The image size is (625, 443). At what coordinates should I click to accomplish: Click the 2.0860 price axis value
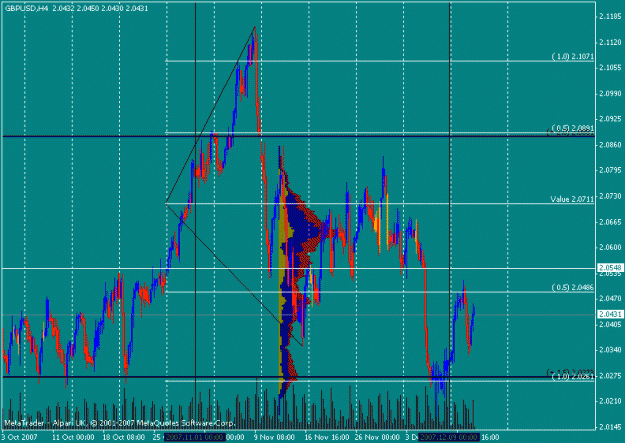point(610,145)
